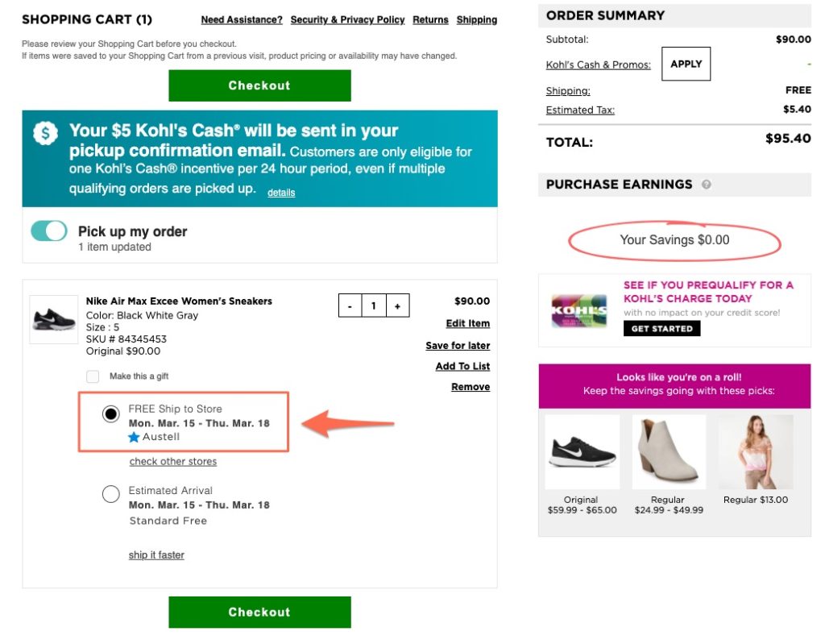Click the black sneaker recommendation thumbnail

[582, 452]
